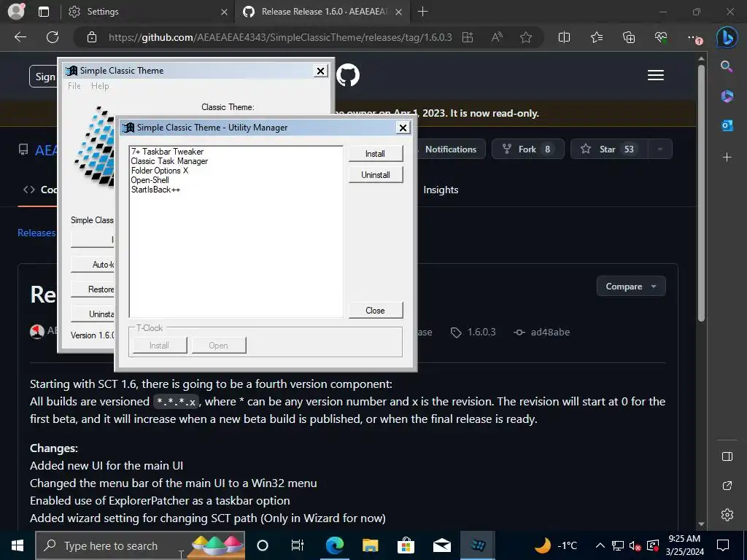Open Edge Settings and more menu

(694, 37)
